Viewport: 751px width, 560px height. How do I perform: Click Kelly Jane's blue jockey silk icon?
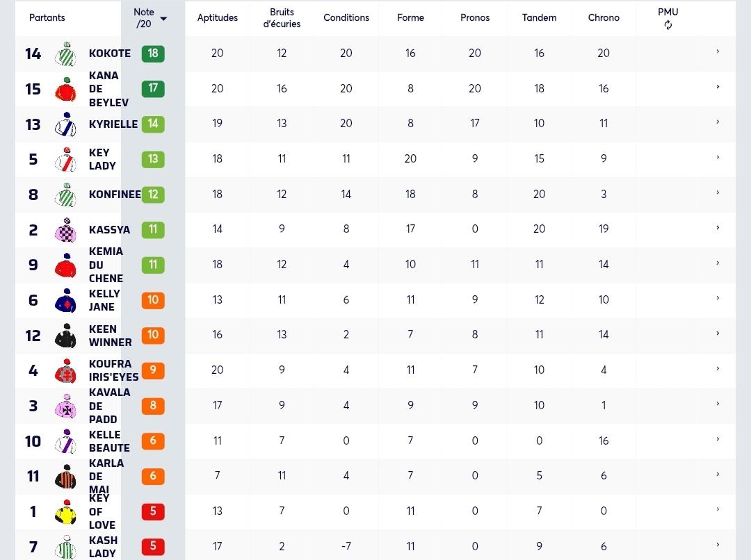pos(65,301)
